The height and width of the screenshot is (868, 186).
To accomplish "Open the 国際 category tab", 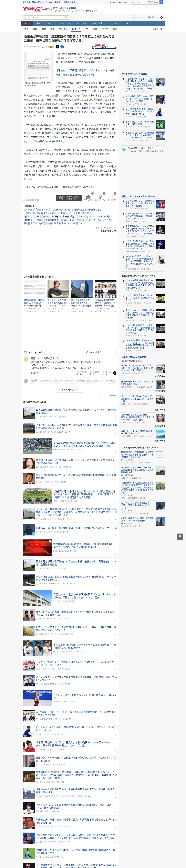I will [44, 29].
